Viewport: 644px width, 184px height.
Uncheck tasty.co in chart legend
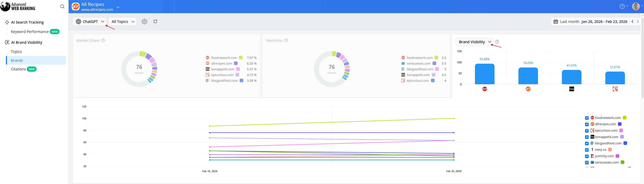[587, 150]
